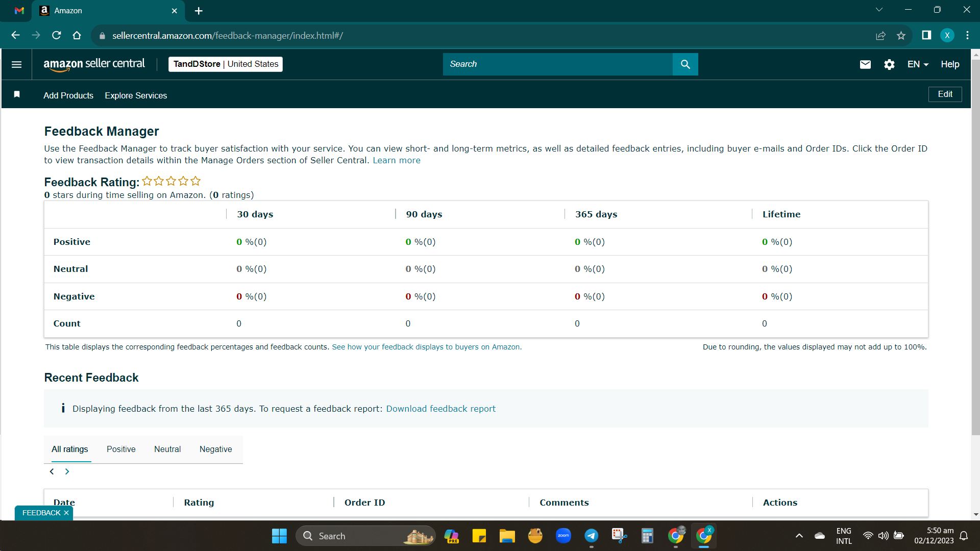Image resolution: width=980 pixels, height=551 pixels.
Task: Click the Lifetime column heading
Action: (x=781, y=214)
